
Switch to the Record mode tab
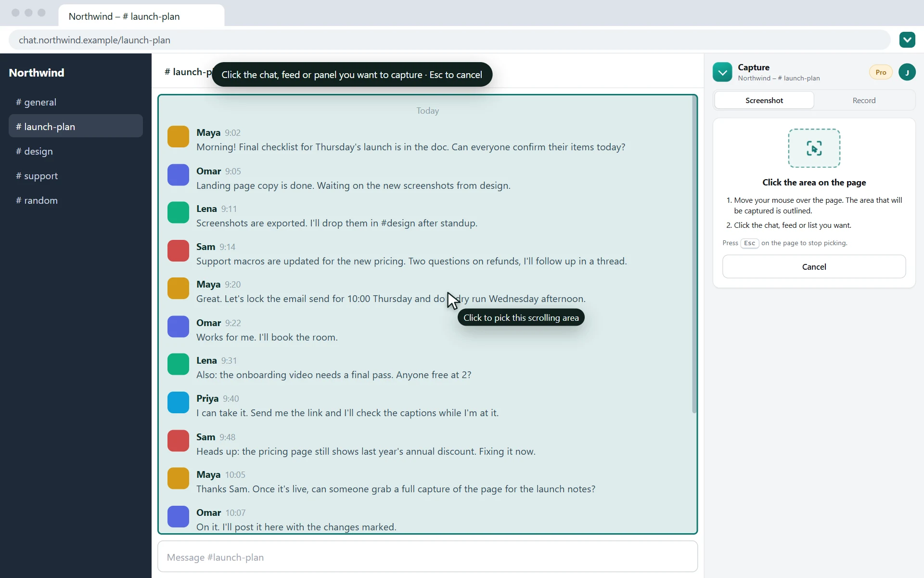tap(864, 100)
